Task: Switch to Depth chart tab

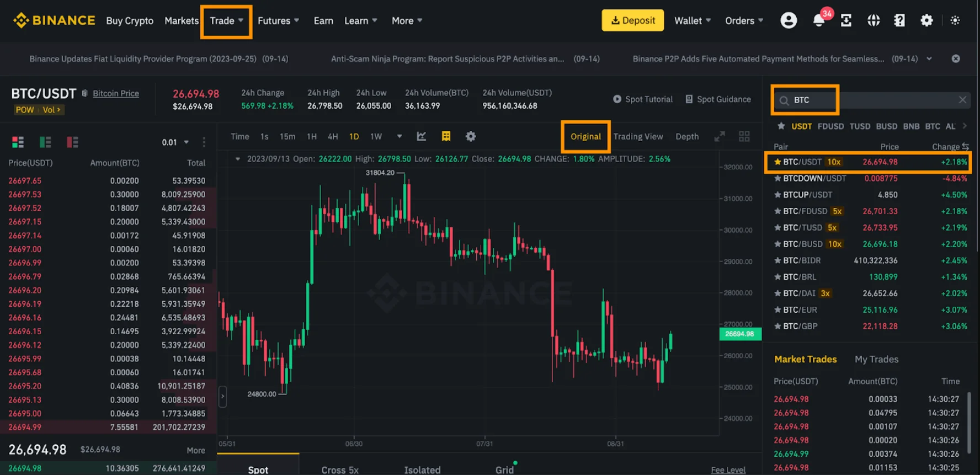Action: [x=687, y=136]
